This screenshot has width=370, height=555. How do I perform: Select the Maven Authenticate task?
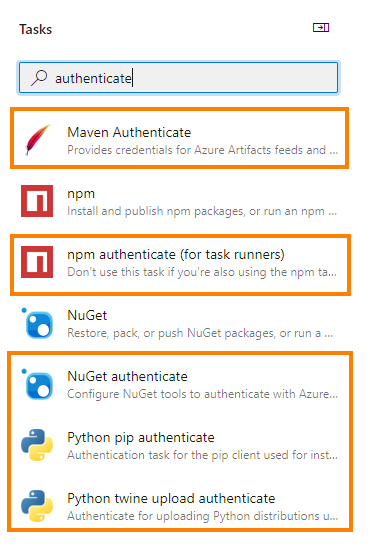pos(180,138)
